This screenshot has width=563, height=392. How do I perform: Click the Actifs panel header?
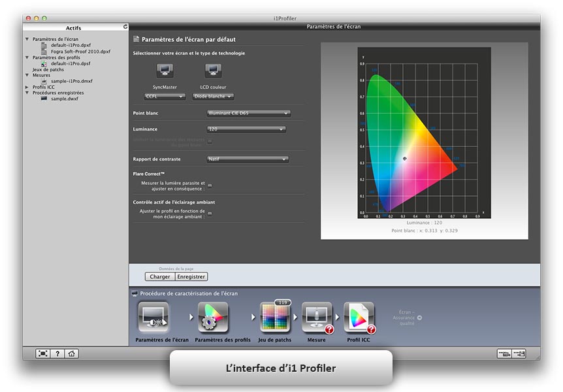coord(73,27)
